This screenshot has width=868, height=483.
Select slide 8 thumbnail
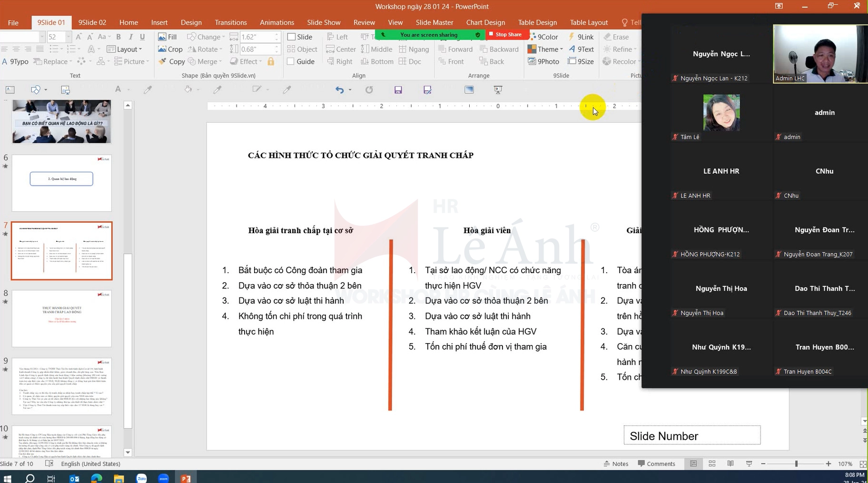coord(62,318)
